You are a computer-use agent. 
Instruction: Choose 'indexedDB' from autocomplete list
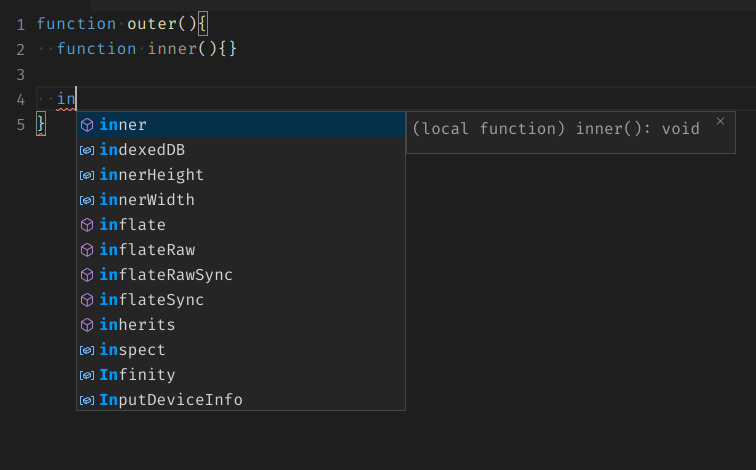pyautogui.click(x=241, y=150)
